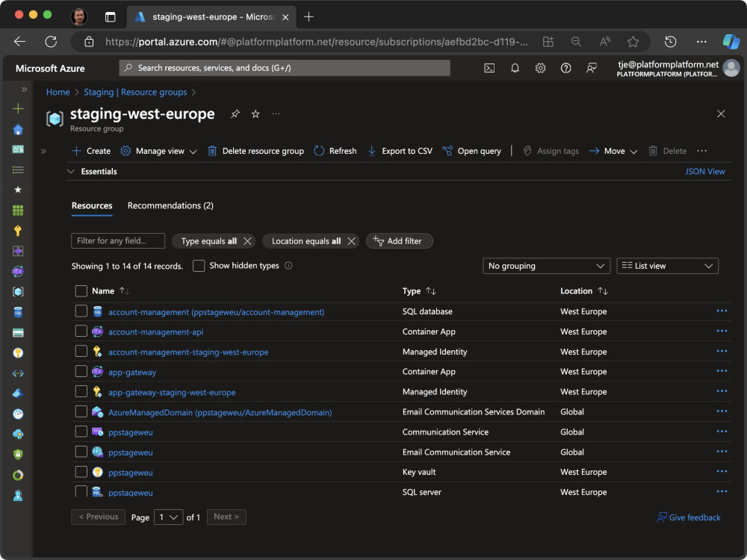The height and width of the screenshot is (560, 747).
Task: Open the ellipsis menu for app-gateway row
Action: pyautogui.click(x=722, y=371)
